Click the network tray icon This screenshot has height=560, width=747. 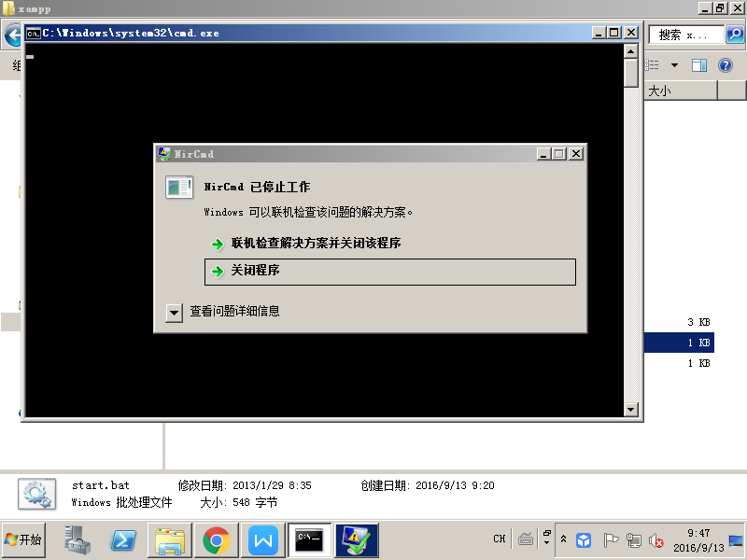pos(634,540)
